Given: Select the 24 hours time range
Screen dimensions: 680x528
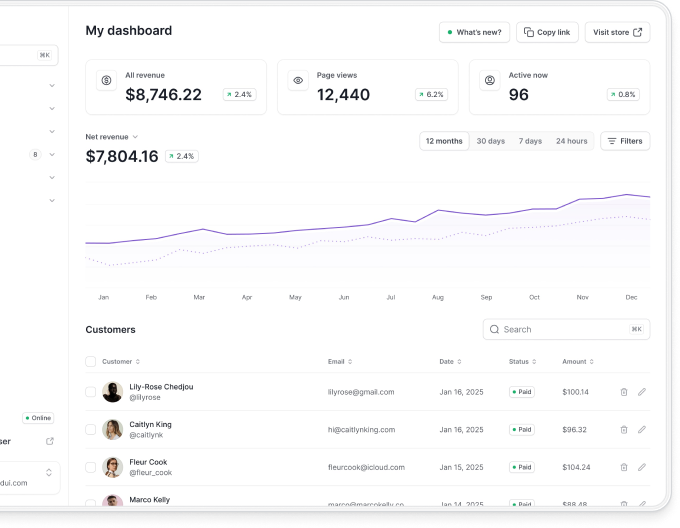Looking at the screenshot, I should [571, 141].
